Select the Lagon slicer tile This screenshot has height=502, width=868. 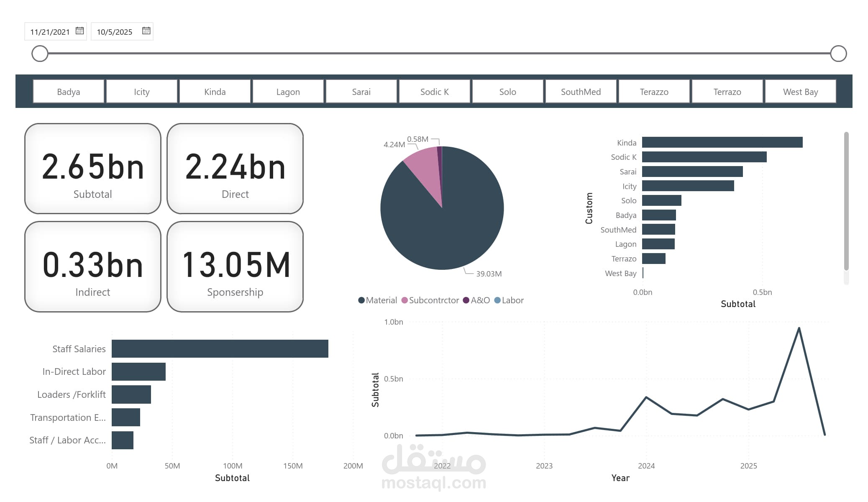288,92
